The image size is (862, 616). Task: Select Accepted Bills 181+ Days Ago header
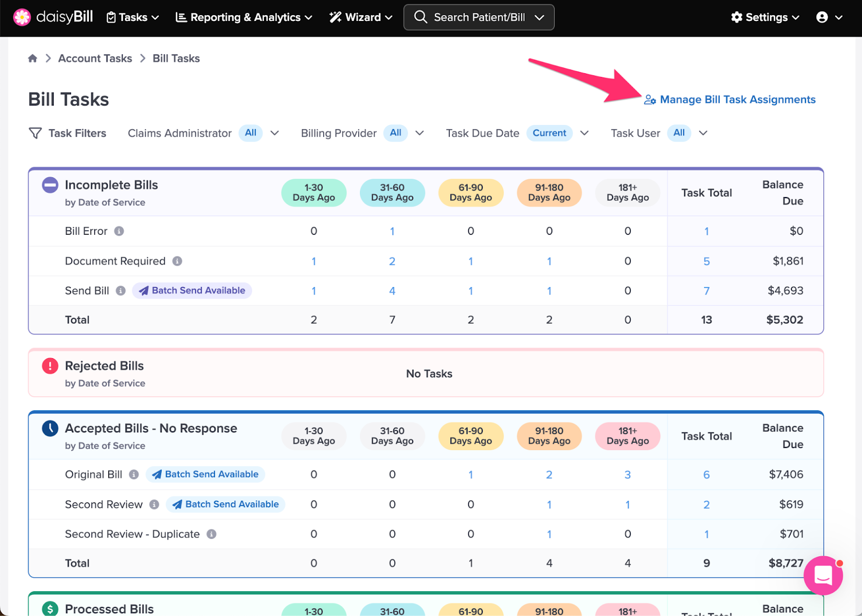tap(628, 436)
